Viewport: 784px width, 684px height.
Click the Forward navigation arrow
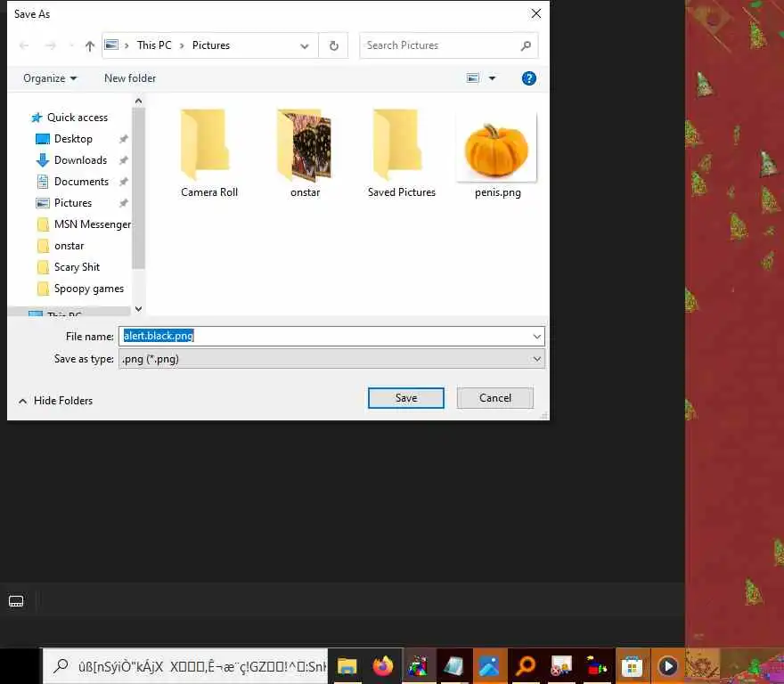(x=51, y=46)
